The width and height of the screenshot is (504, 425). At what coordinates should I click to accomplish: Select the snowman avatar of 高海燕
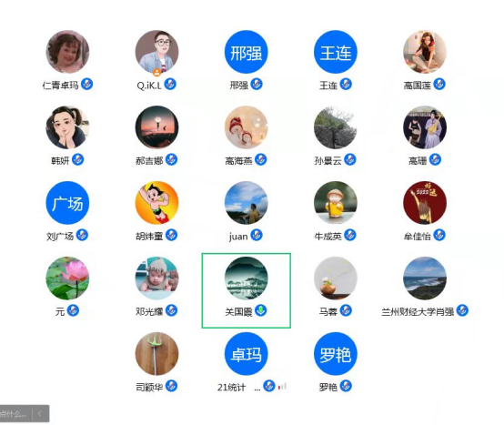pos(247,127)
